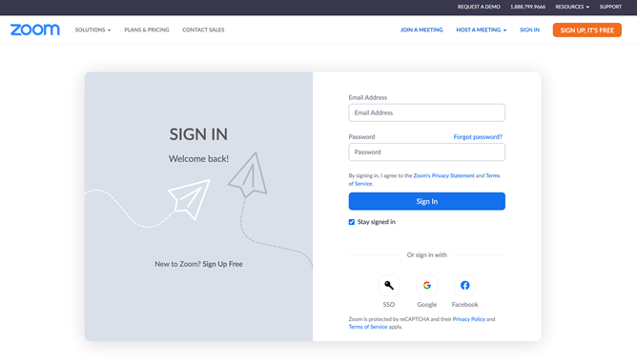The image size is (637, 364).
Task: Expand the Solutions dropdown
Action: point(92,30)
